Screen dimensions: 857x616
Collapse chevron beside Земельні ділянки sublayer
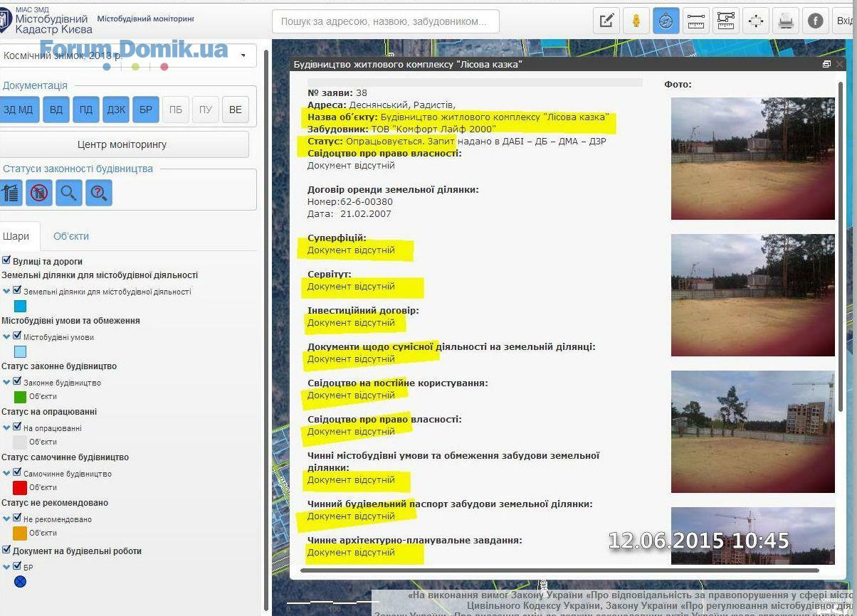7,291
